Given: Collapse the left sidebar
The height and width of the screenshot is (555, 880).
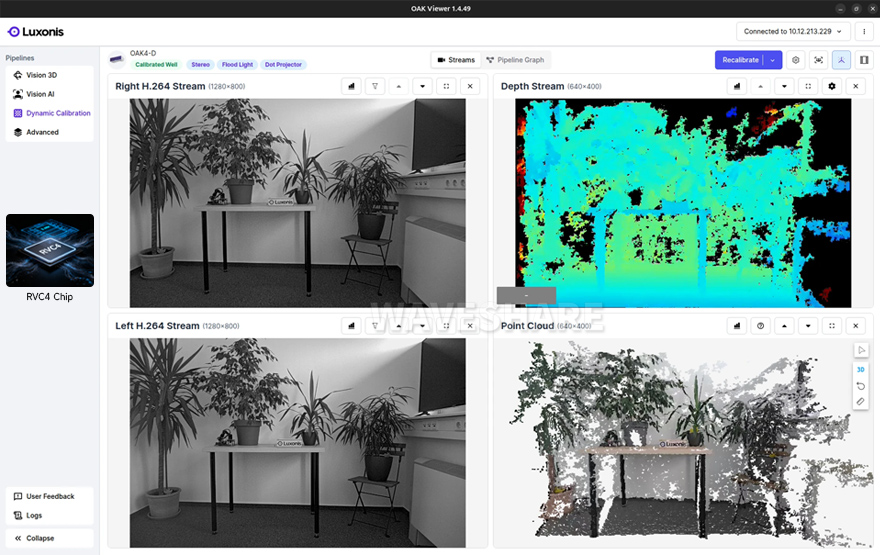Looking at the screenshot, I should tap(49, 538).
